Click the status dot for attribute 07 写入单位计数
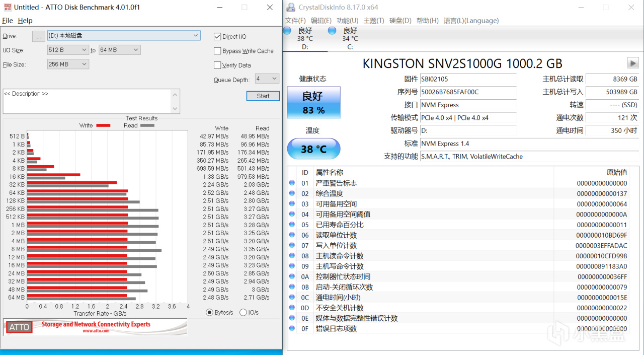644x355 pixels. 292,245
